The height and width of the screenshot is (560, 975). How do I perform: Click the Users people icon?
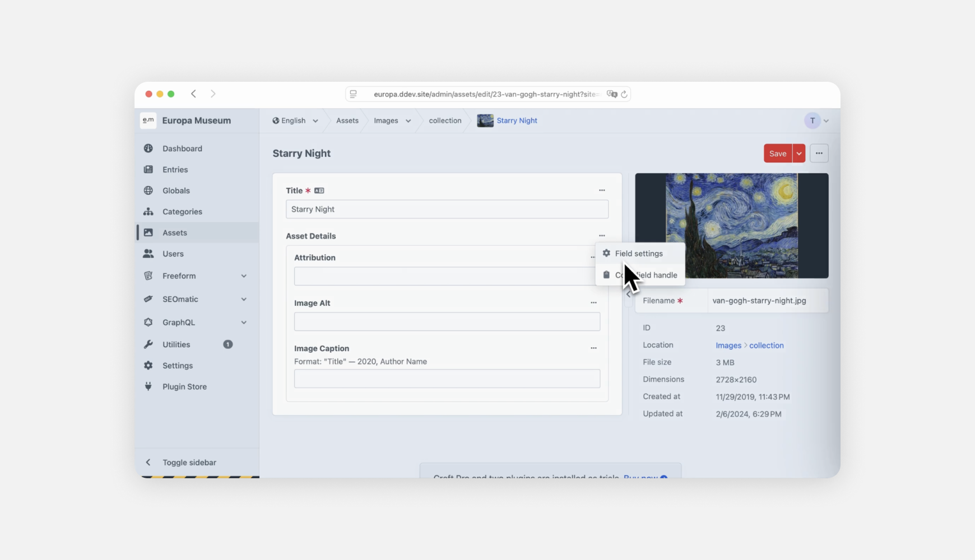pos(148,254)
